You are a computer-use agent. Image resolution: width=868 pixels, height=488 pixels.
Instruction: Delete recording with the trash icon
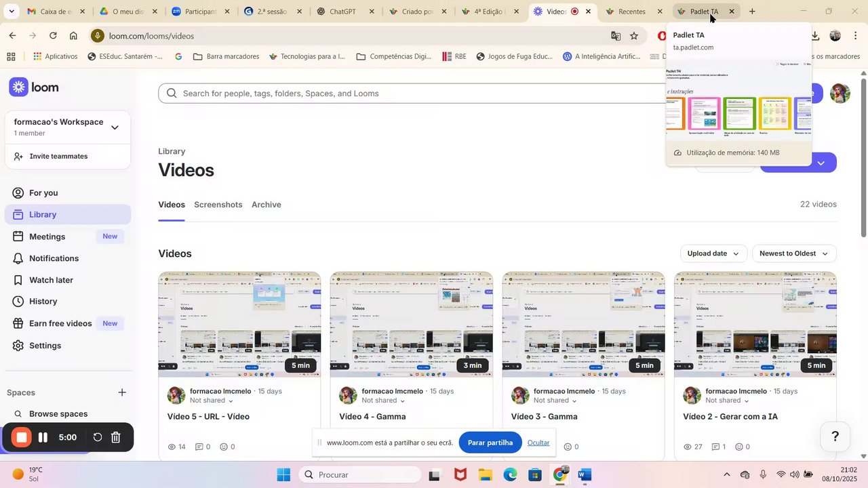point(116,437)
